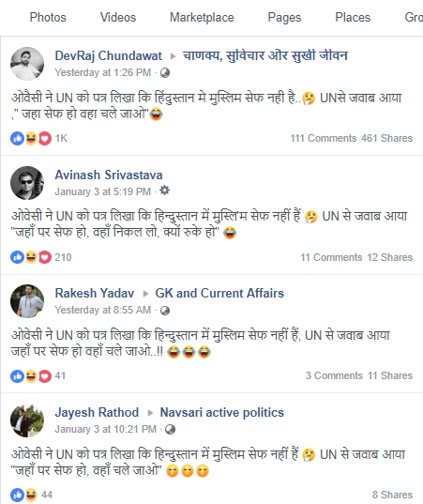The image size is (423, 504).
Task: Click the public globe icon on DevRaj Chundawat's post
Action: pyautogui.click(x=165, y=73)
